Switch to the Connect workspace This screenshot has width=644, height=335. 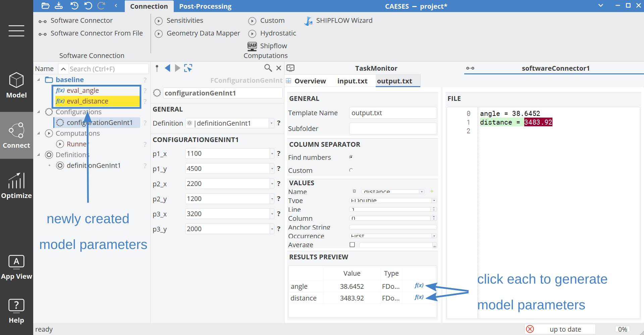[16, 135]
